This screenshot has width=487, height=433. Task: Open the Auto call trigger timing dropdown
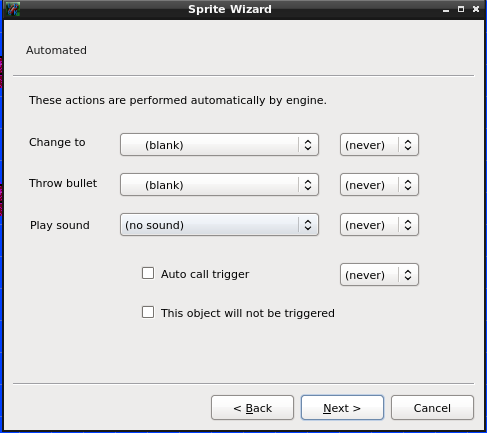379,275
